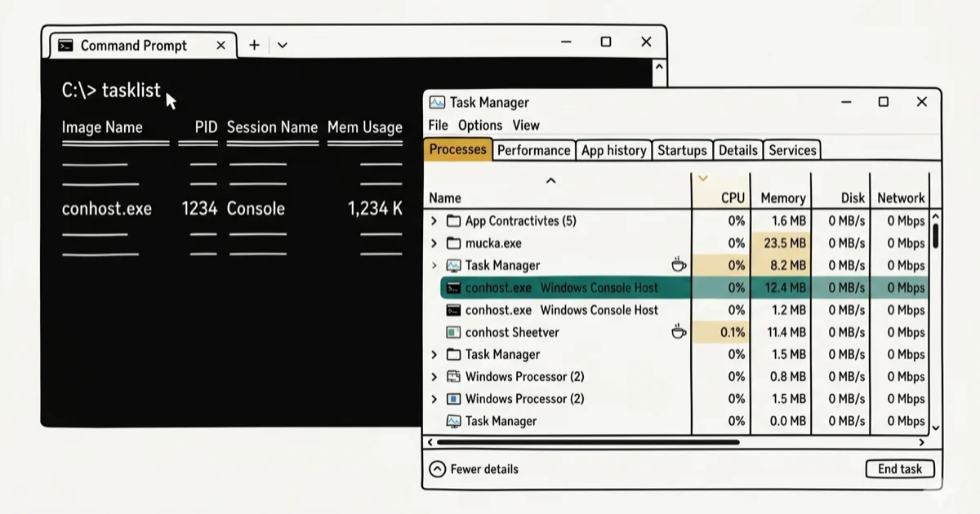Click the 1,234 K value in Command Prompt
980x514 pixels.
pos(375,209)
